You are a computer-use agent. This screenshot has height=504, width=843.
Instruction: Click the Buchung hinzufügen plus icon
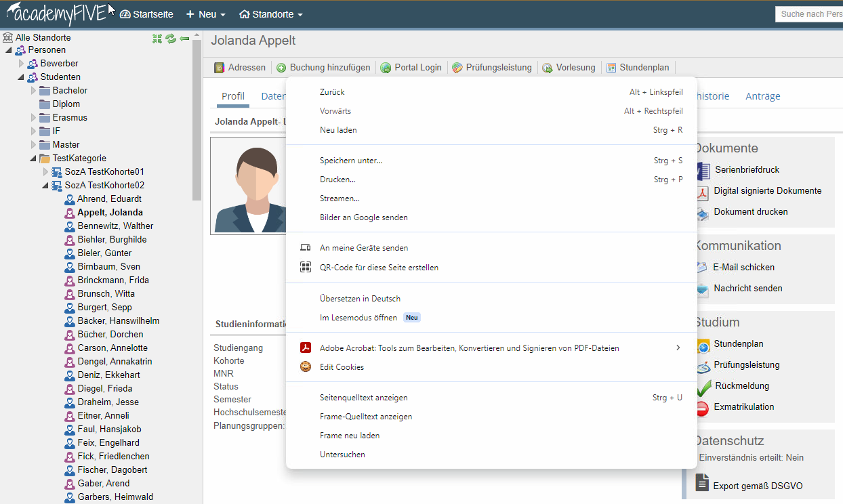pyautogui.click(x=281, y=68)
